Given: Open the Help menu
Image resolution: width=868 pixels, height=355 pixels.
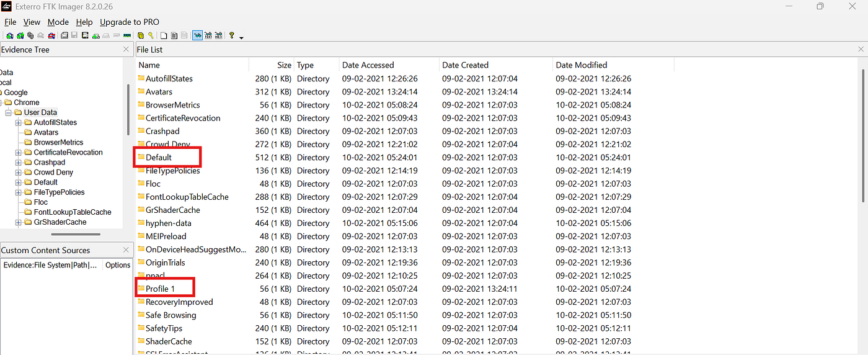Looking at the screenshot, I should [x=84, y=22].
